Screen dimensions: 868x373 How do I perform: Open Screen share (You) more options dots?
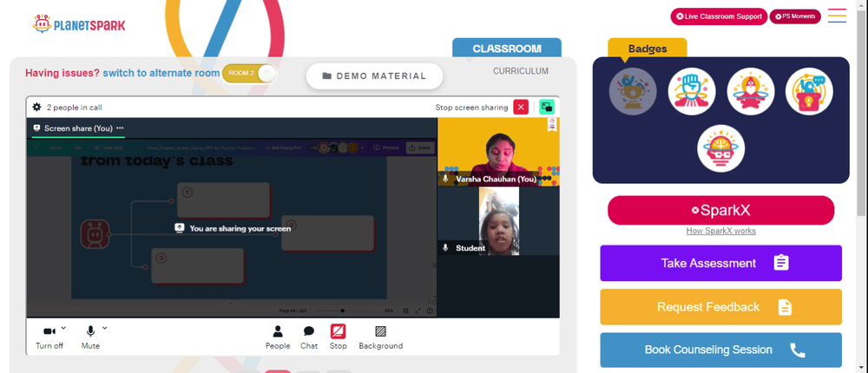120,128
